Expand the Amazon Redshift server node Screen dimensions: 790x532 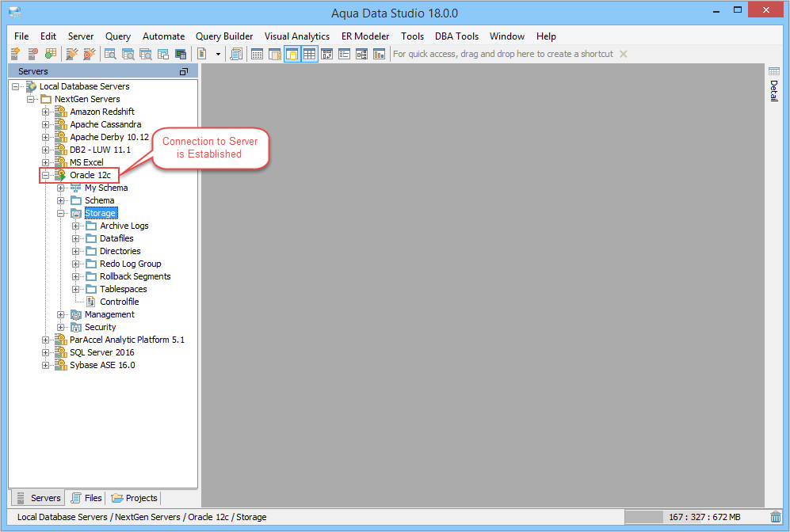[45, 112]
